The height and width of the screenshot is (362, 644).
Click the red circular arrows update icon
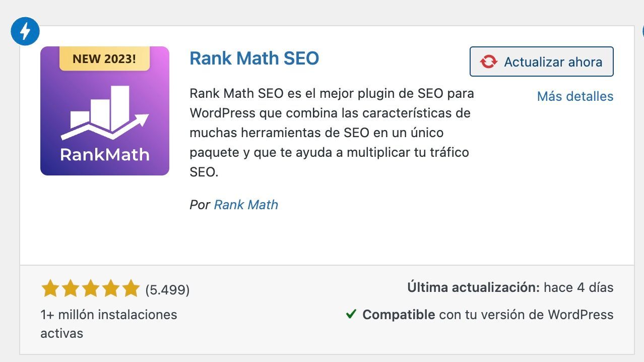488,62
